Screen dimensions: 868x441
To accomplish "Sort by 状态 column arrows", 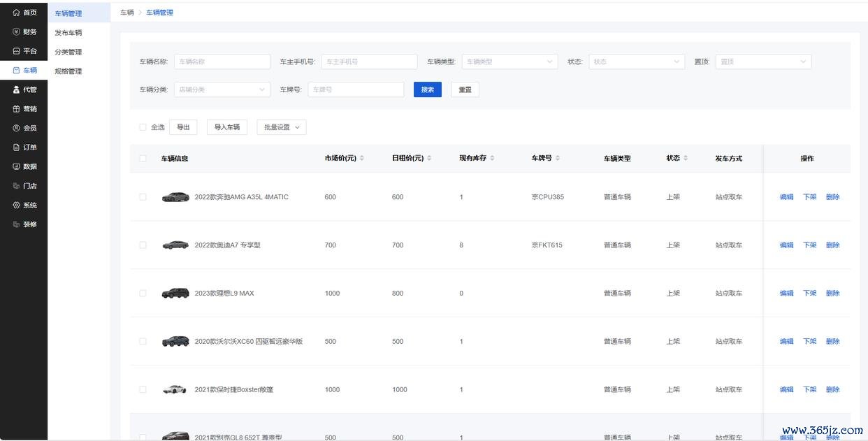I will (686, 158).
